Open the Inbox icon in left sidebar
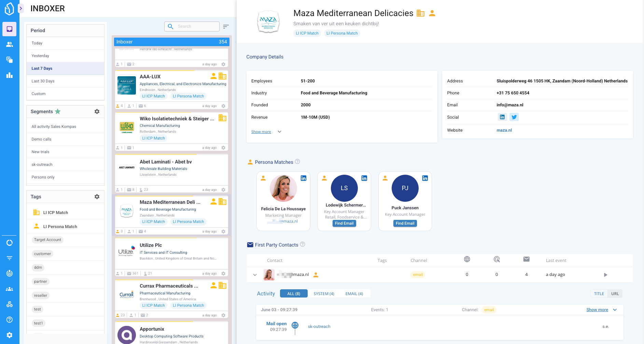This screenshot has width=644, height=344. coord(10,29)
